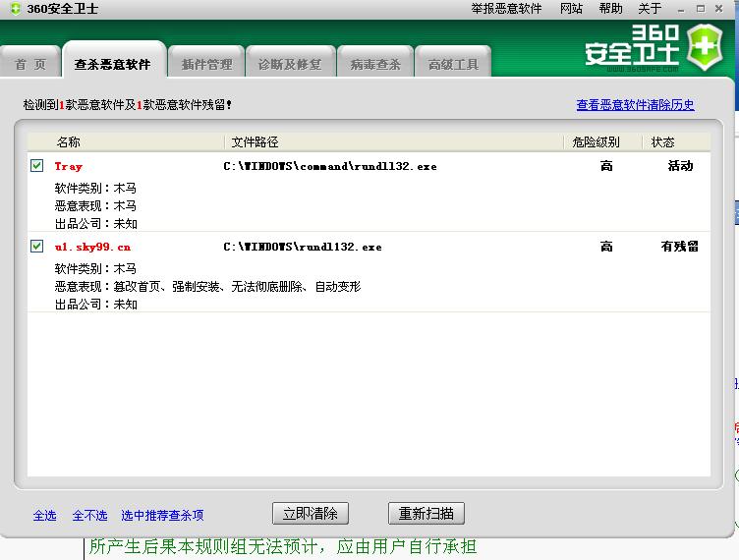Uncheck the u1.sky99.cn checkbox

coord(36,246)
